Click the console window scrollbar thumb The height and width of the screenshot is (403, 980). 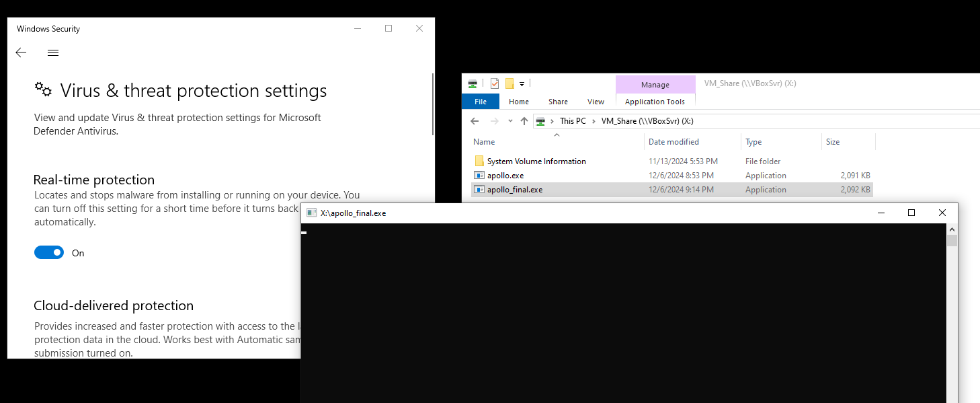pyautogui.click(x=952, y=241)
